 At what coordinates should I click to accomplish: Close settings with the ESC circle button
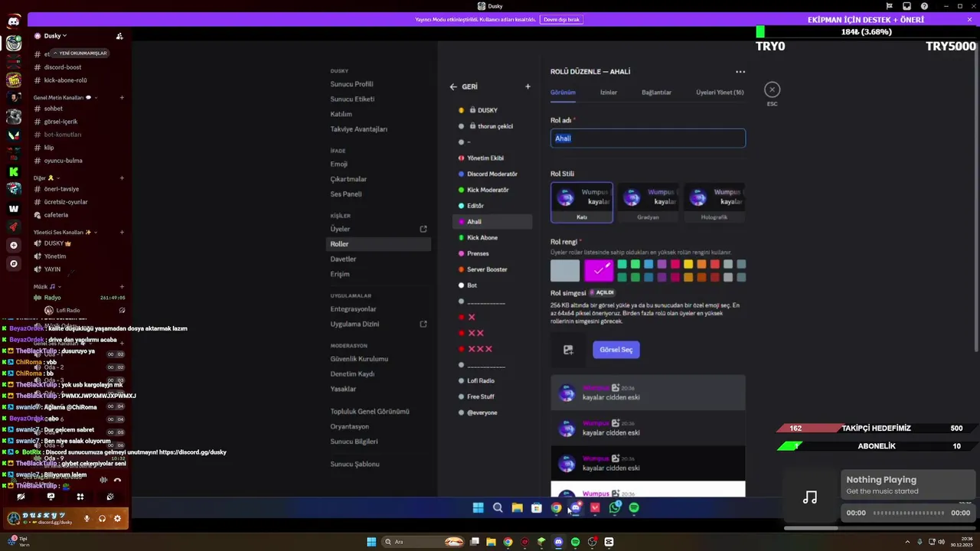click(x=772, y=90)
